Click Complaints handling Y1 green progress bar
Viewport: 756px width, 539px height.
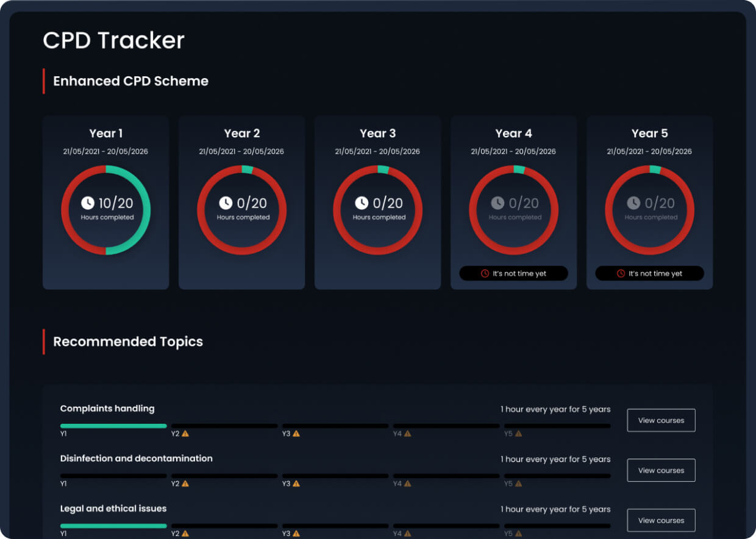[x=113, y=426]
